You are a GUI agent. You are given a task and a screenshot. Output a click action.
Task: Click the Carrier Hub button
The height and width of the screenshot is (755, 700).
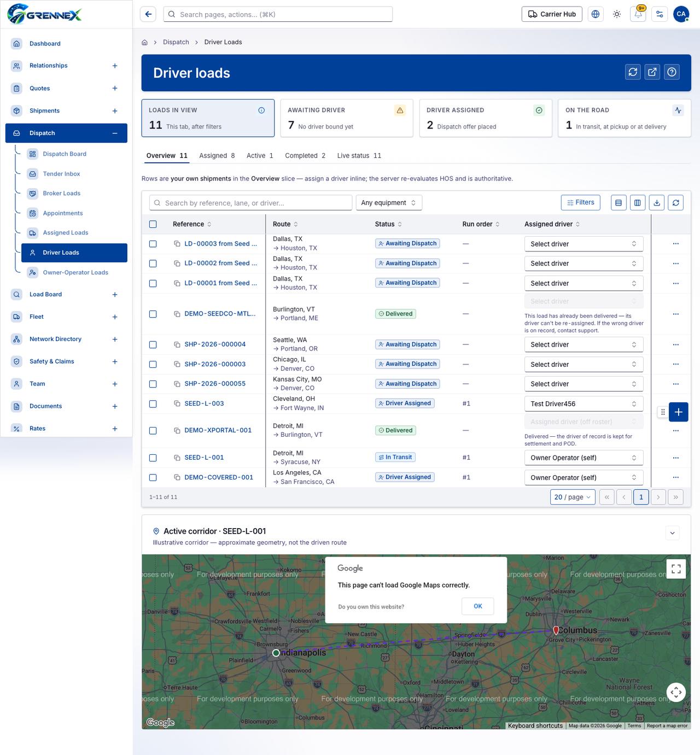pyautogui.click(x=552, y=14)
